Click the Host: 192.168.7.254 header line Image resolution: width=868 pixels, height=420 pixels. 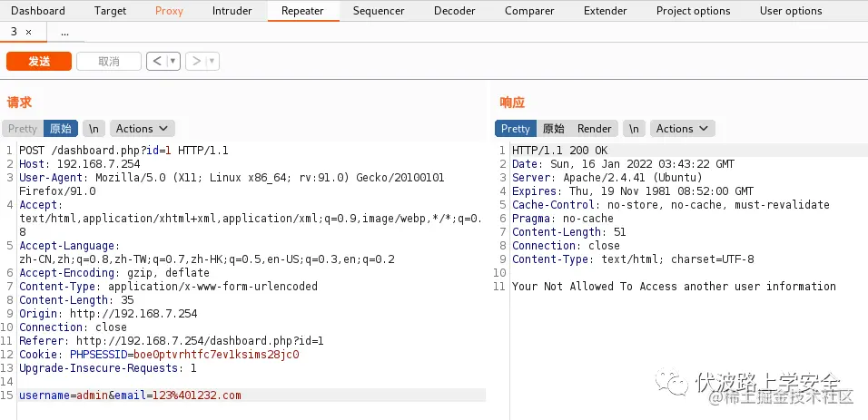80,164
